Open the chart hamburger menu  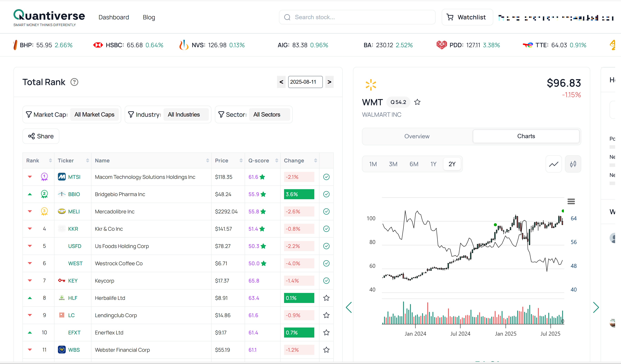point(571,202)
